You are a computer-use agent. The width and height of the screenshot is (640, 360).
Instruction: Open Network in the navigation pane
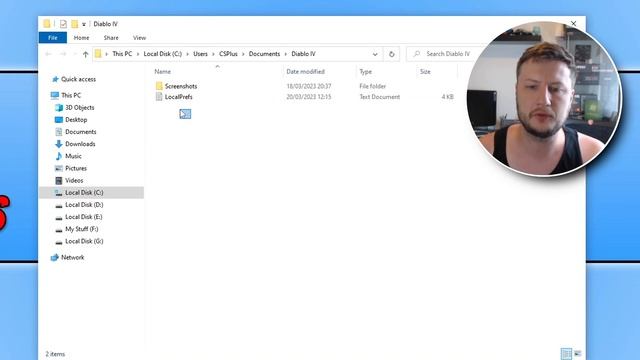coord(72,258)
